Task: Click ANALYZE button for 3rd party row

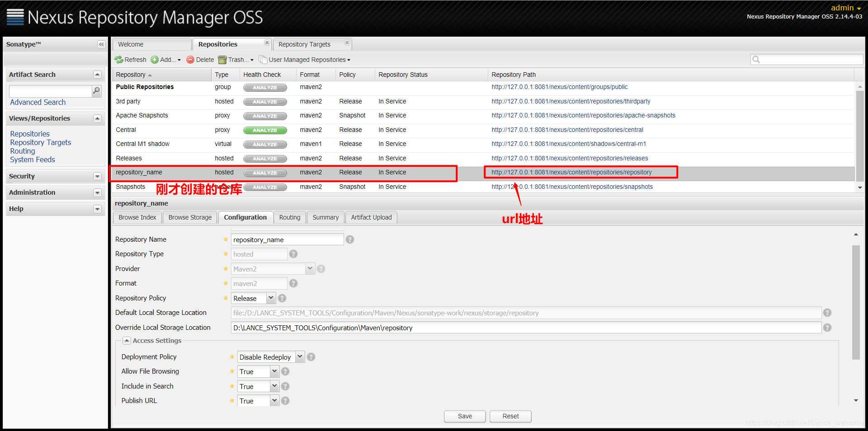Action: coord(265,102)
